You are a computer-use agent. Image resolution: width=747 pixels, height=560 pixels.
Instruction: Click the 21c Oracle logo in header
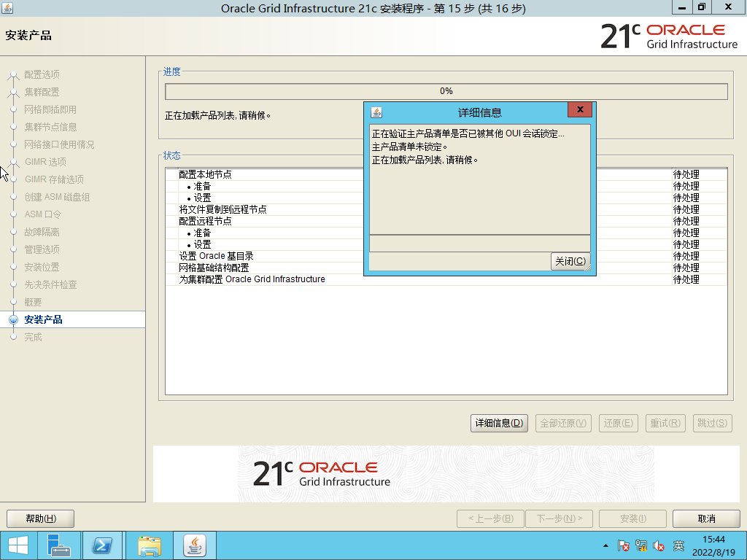[669, 36]
